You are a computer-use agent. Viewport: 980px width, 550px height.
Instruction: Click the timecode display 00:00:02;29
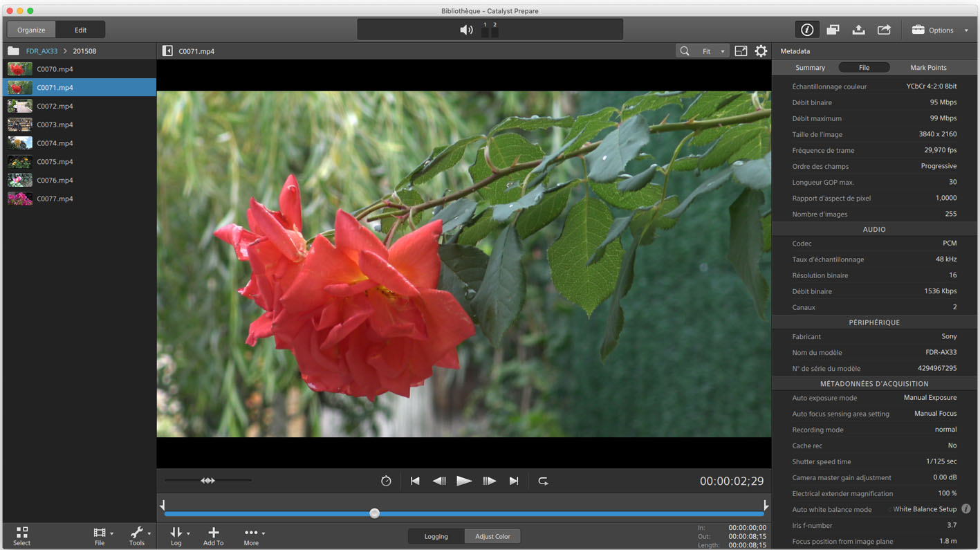point(732,481)
